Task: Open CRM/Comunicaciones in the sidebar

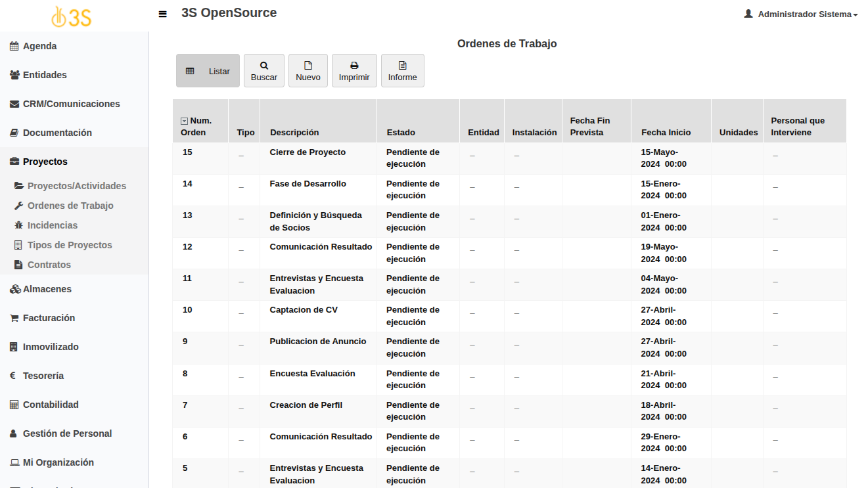Action: tap(71, 104)
